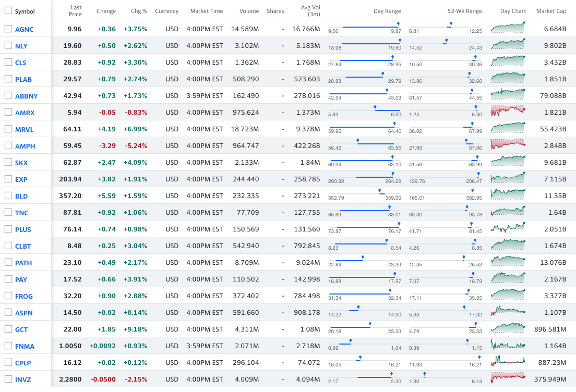The image size is (576, 392).
Task: Select INVZ's change -0.0500
Action: [103, 379]
